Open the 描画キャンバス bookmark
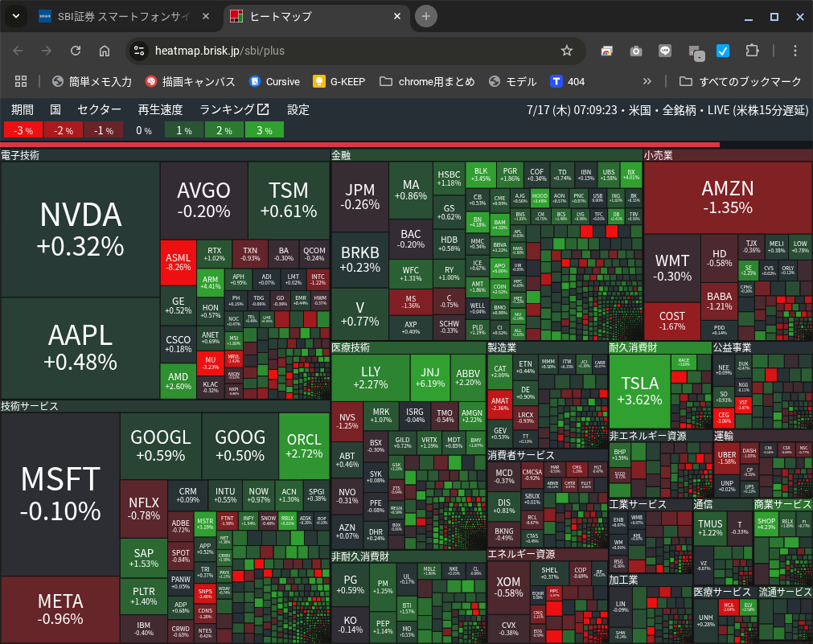Viewport: 813px width, 644px height. [x=191, y=81]
